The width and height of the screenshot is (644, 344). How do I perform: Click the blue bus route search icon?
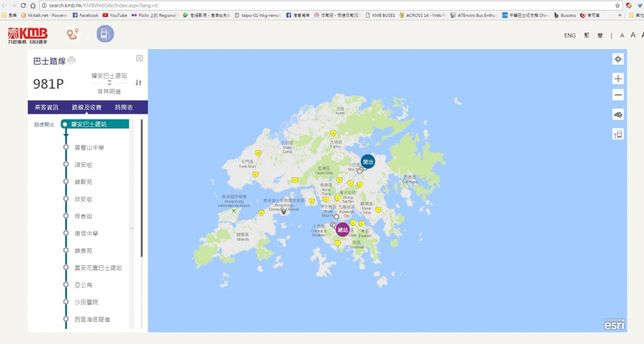click(x=105, y=35)
